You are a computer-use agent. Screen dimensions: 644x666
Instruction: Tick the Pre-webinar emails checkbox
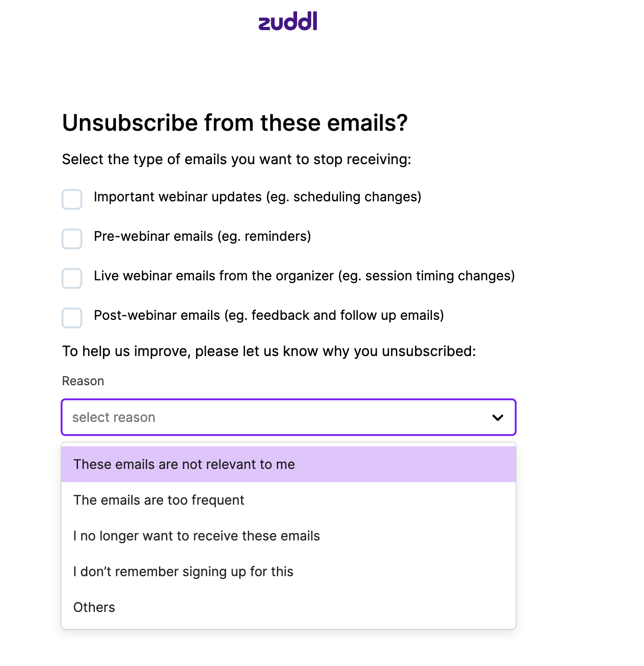tap(72, 239)
